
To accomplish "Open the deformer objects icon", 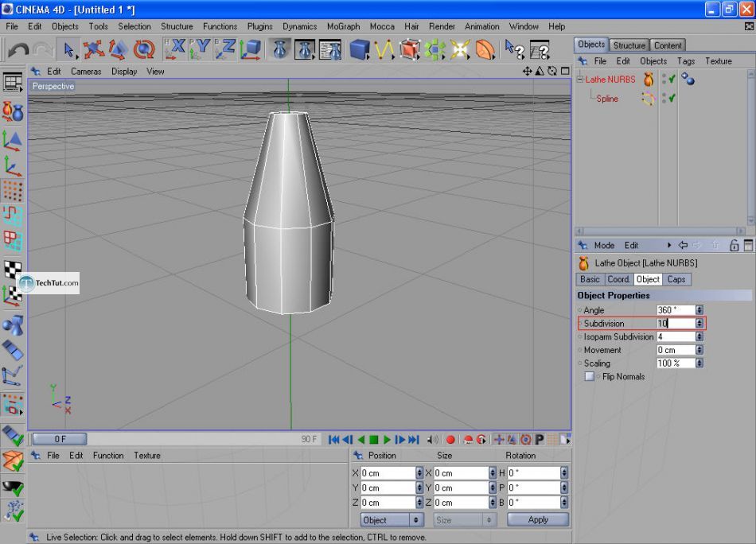I will pyautogui.click(x=485, y=49).
